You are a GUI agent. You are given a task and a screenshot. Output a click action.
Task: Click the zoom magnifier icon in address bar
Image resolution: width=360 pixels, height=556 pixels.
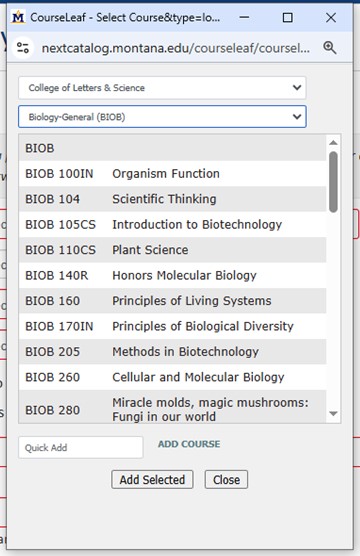[329, 48]
